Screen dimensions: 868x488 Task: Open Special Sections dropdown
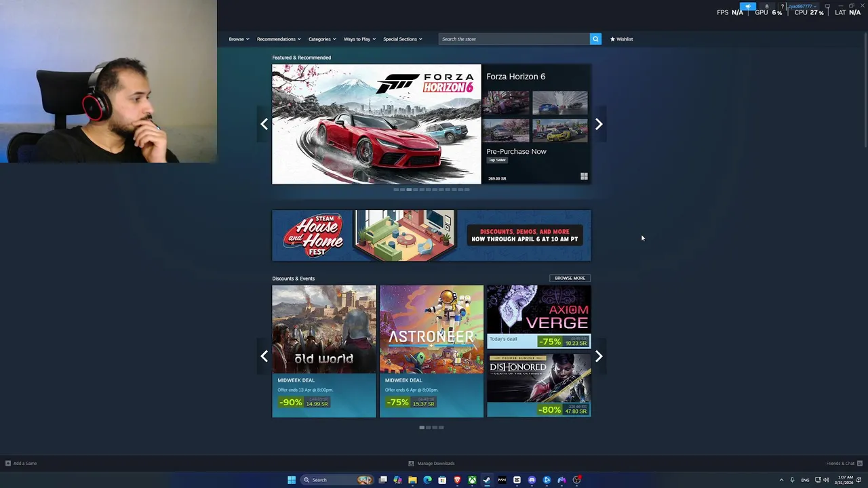pyautogui.click(x=403, y=39)
